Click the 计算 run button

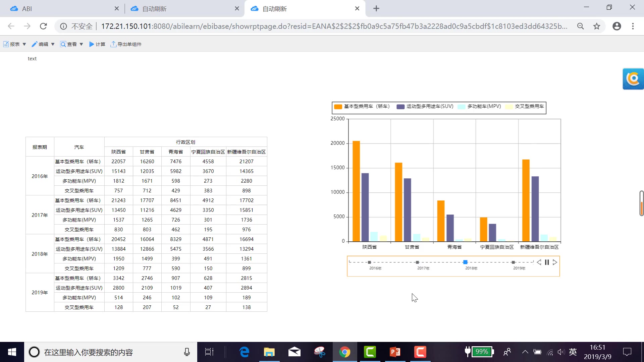pos(97,44)
